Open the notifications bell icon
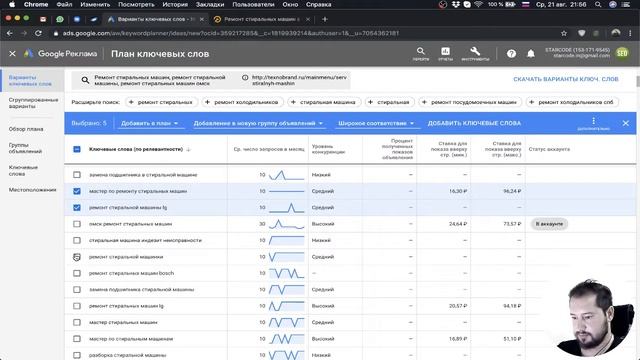 (531, 53)
